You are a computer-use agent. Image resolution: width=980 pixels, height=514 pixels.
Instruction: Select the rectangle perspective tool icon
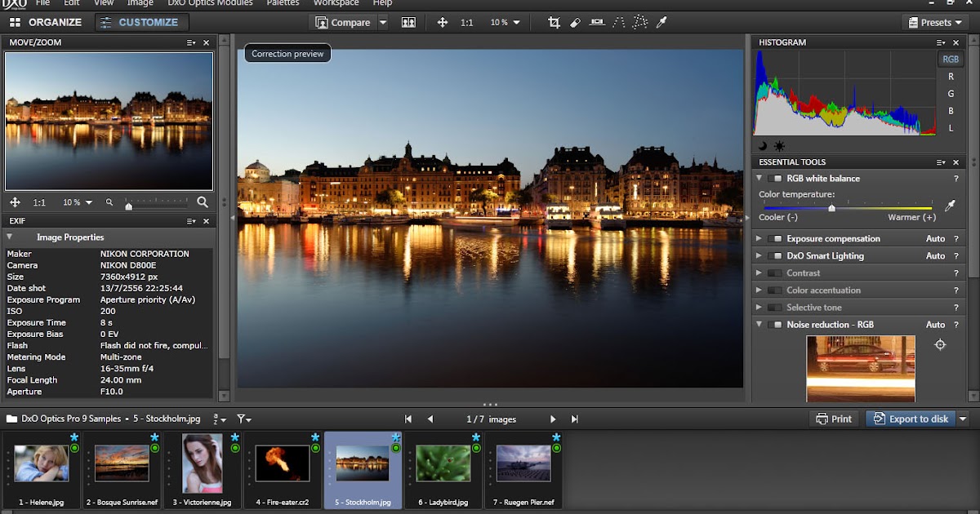[640, 23]
